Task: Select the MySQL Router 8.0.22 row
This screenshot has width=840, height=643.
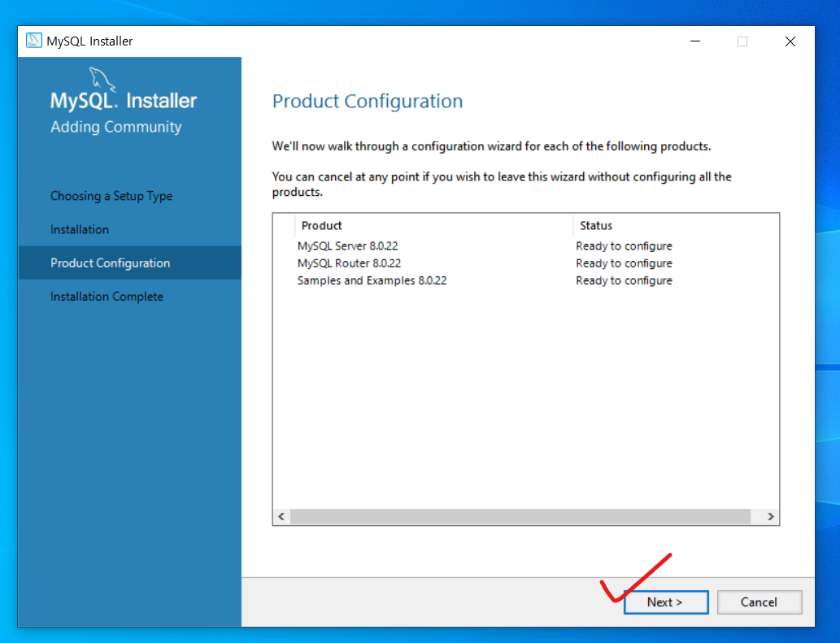Action: coord(526,263)
